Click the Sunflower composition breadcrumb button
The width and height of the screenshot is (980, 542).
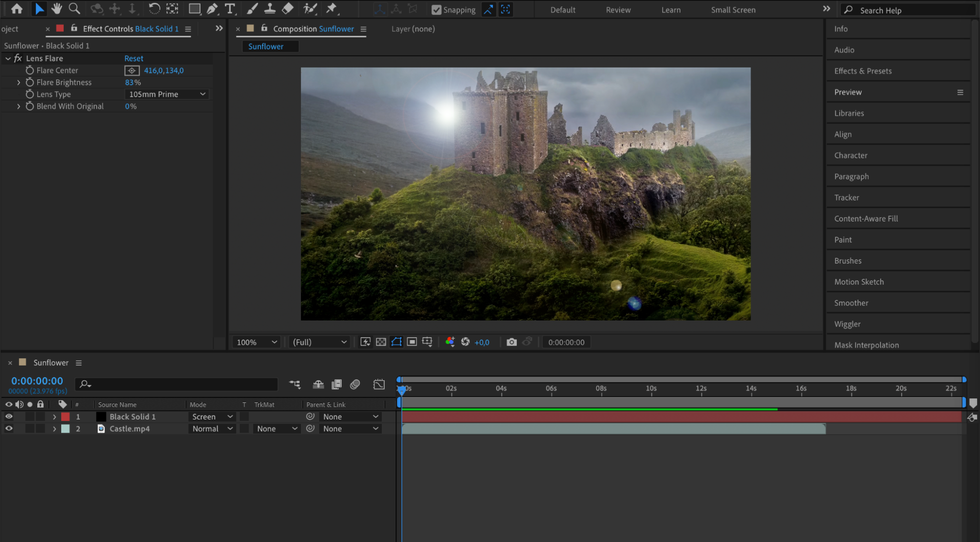pyautogui.click(x=266, y=47)
